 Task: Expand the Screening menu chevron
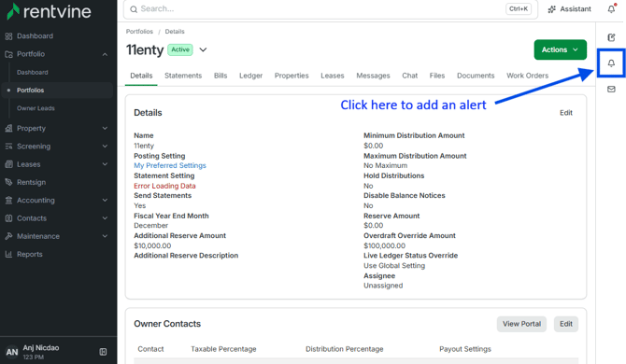tap(105, 147)
